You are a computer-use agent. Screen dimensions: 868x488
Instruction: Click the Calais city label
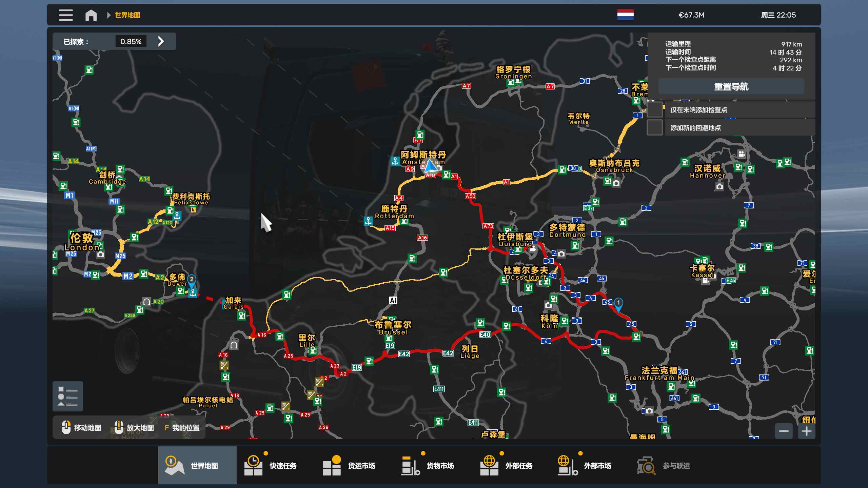[x=234, y=303]
